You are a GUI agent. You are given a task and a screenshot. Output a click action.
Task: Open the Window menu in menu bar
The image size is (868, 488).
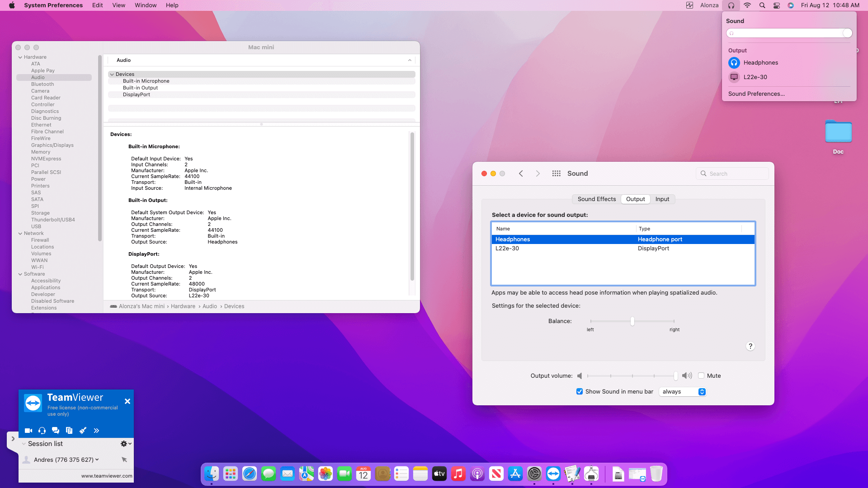(146, 5)
